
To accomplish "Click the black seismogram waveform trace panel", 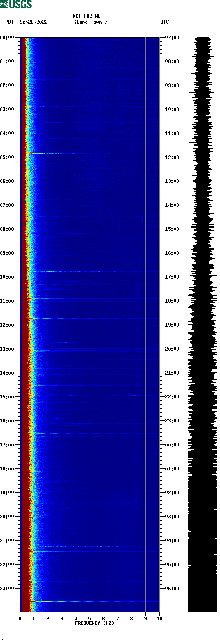I will tap(202, 325).
